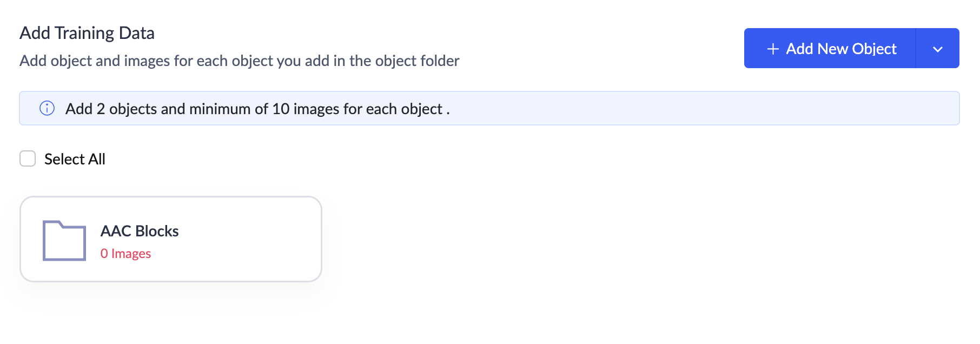Click the red 0 Images count

click(x=125, y=253)
